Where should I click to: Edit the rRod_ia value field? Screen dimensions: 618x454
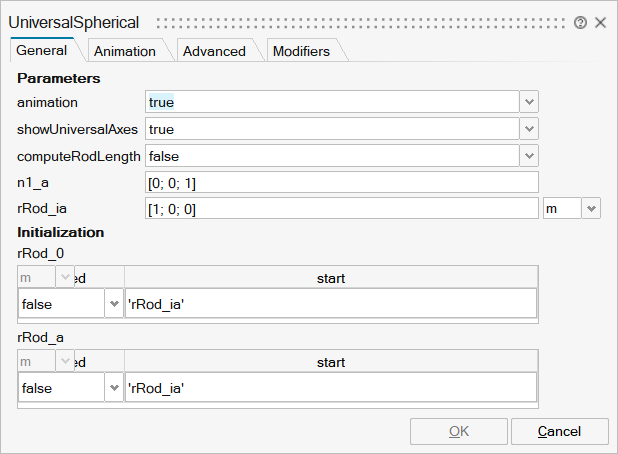point(342,208)
